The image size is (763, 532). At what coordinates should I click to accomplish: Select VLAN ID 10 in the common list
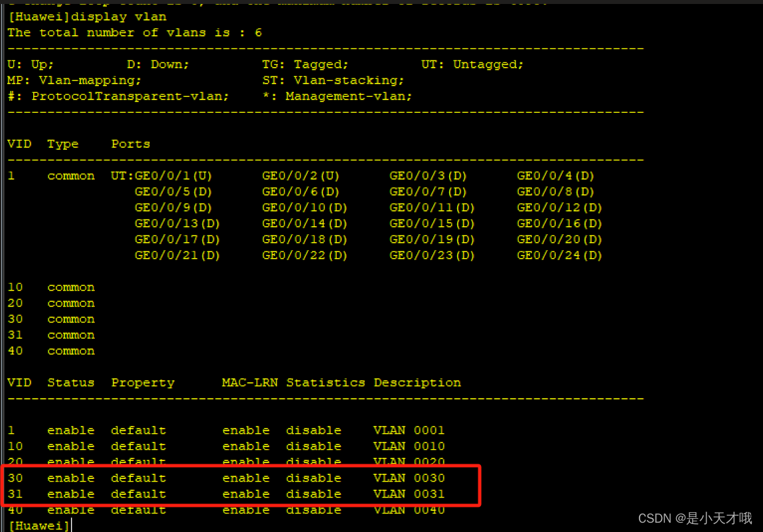click(15, 287)
